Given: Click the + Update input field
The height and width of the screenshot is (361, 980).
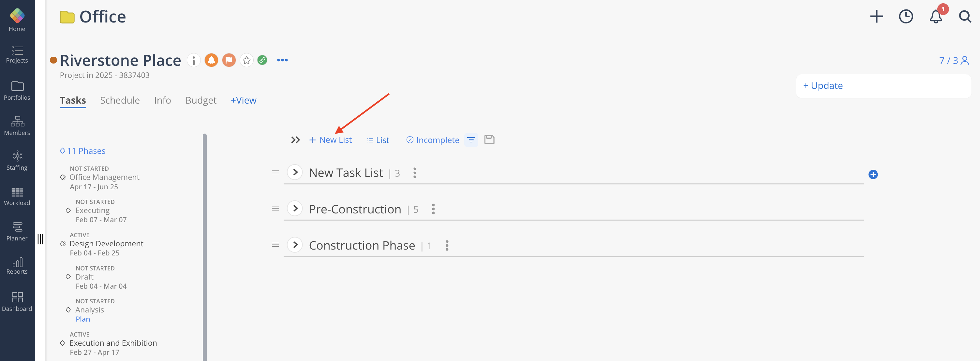Looking at the screenshot, I should [883, 86].
